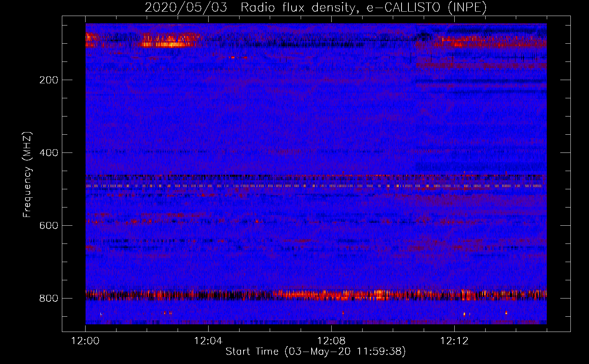Click the 12:12 time tick label
Screen dimensions: 589x364
(454, 341)
